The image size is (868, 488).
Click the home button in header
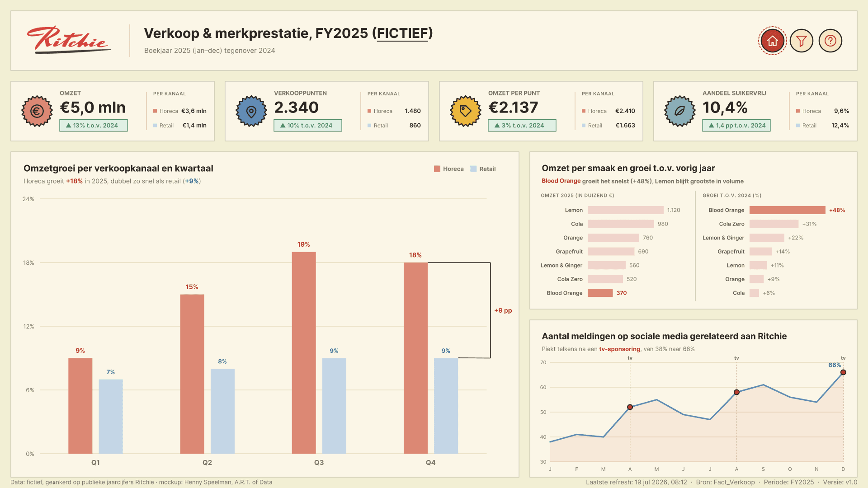(772, 41)
